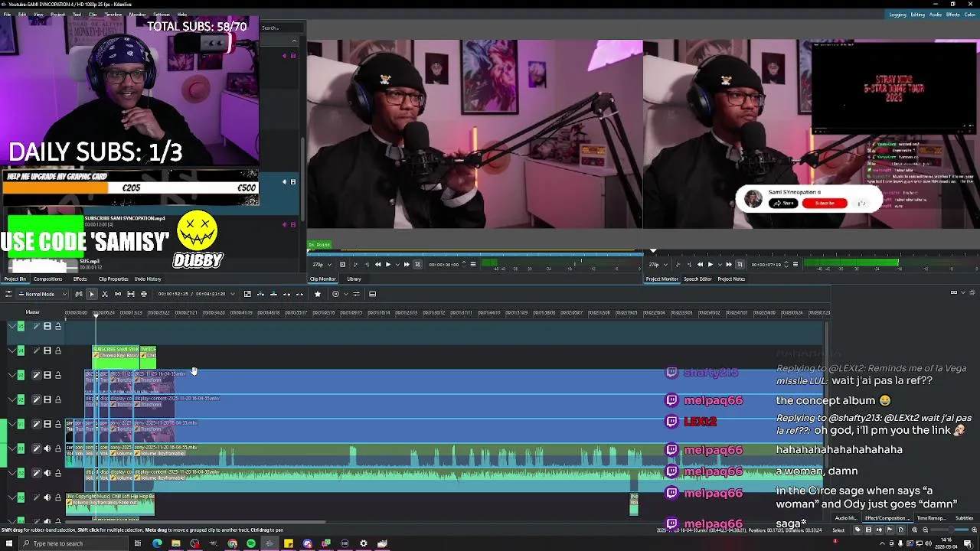This screenshot has width=980, height=551.
Task: Lock the bottom music audio track
Action: pyautogui.click(x=58, y=497)
